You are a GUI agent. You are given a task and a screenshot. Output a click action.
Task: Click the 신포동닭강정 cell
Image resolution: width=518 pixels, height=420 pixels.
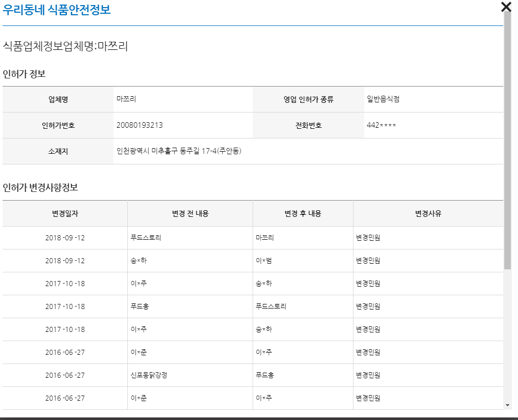pos(149,375)
